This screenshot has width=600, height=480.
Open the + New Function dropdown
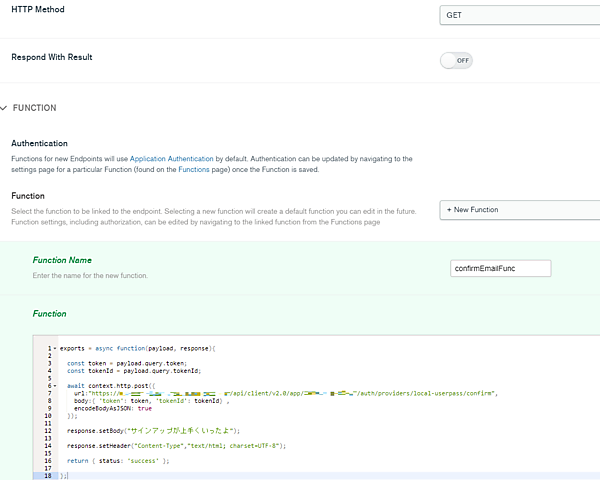[518, 210]
